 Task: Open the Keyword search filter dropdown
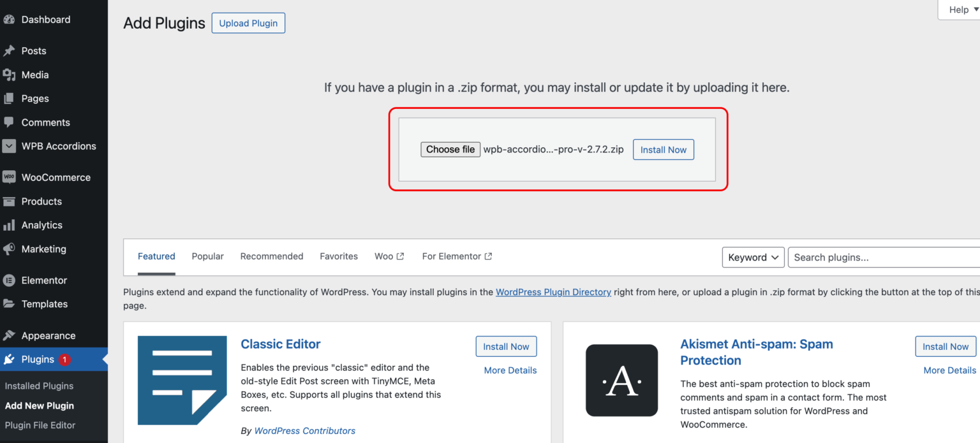coord(753,257)
